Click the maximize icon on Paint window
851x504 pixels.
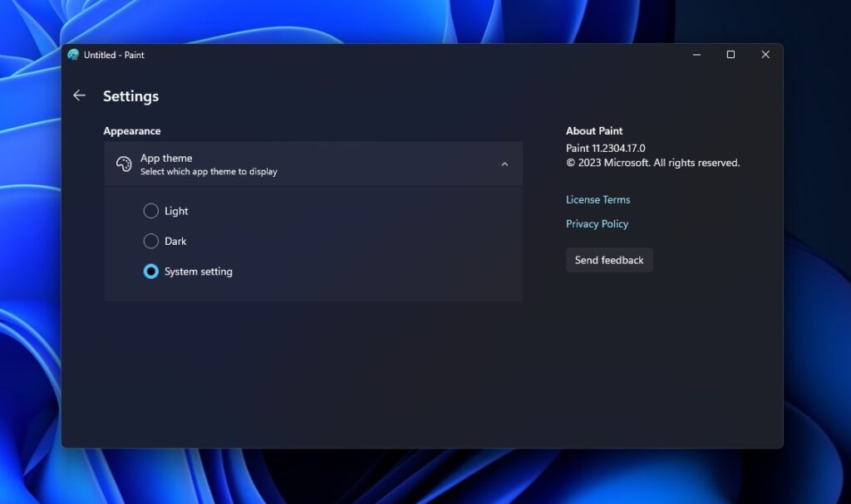point(730,54)
